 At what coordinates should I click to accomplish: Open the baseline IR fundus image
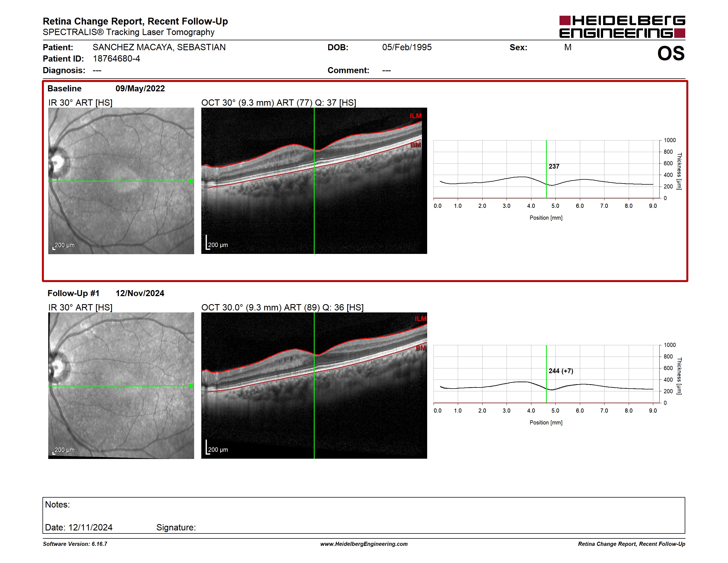[x=121, y=181]
